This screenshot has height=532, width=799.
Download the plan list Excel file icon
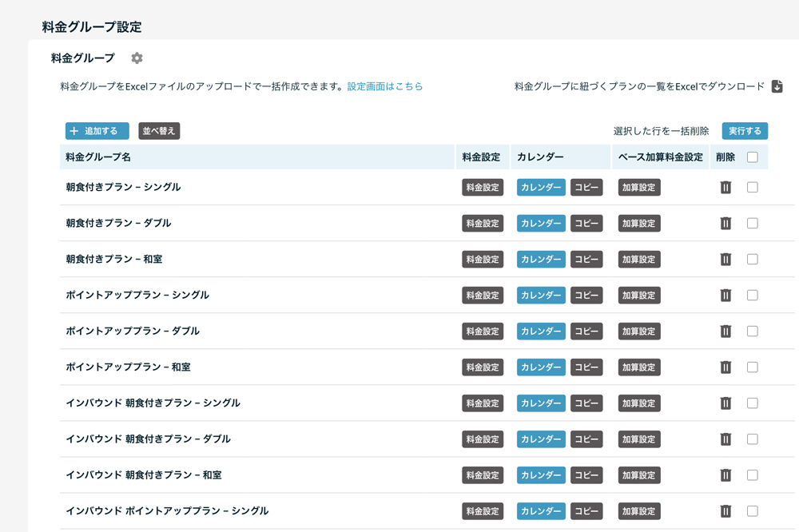777,86
